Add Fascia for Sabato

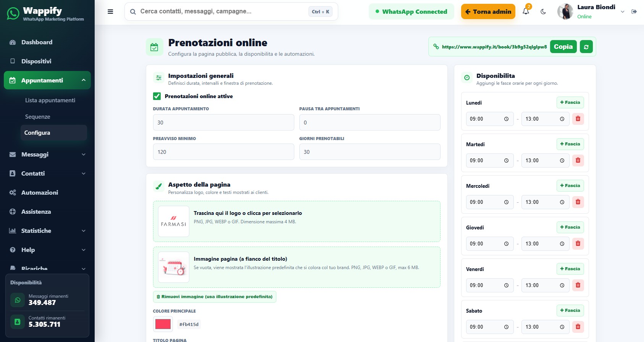[570, 310]
